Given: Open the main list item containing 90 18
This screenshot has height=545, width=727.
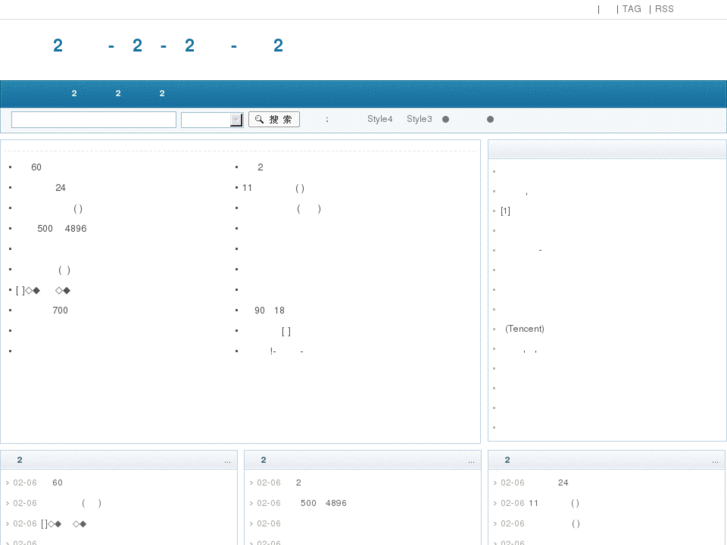Looking at the screenshot, I should coord(270,311).
